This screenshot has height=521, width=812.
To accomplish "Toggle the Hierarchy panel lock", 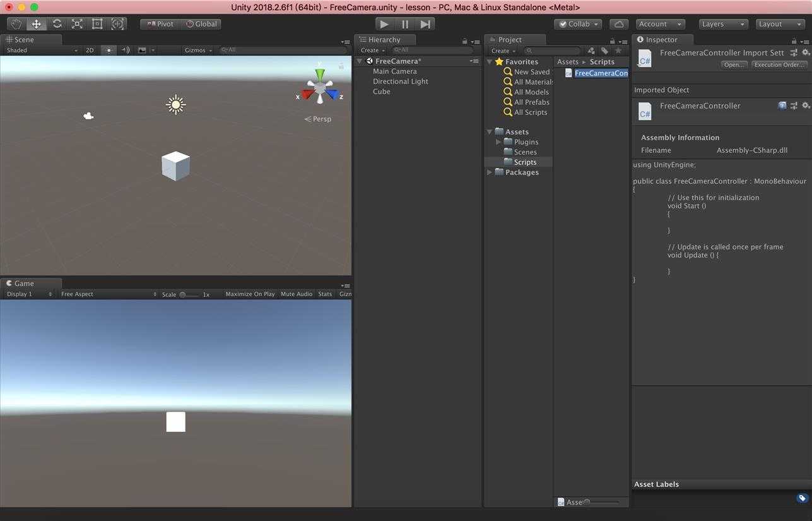I will tap(465, 41).
